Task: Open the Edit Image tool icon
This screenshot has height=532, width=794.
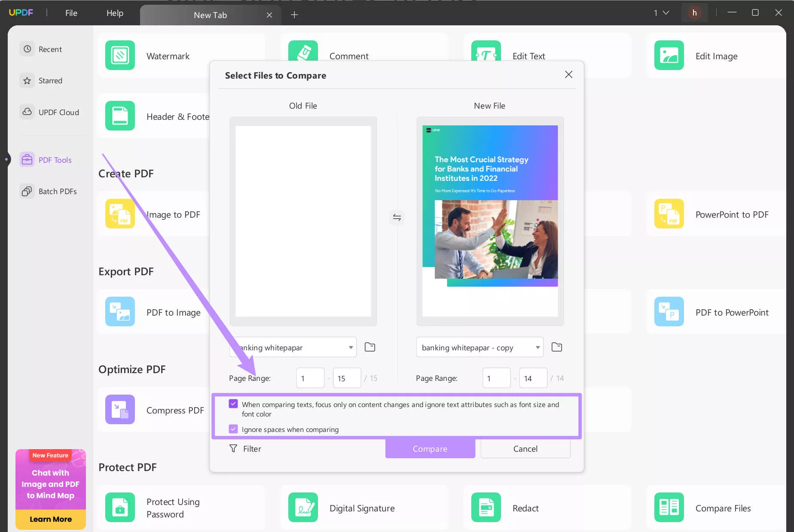Action: point(669,55)
